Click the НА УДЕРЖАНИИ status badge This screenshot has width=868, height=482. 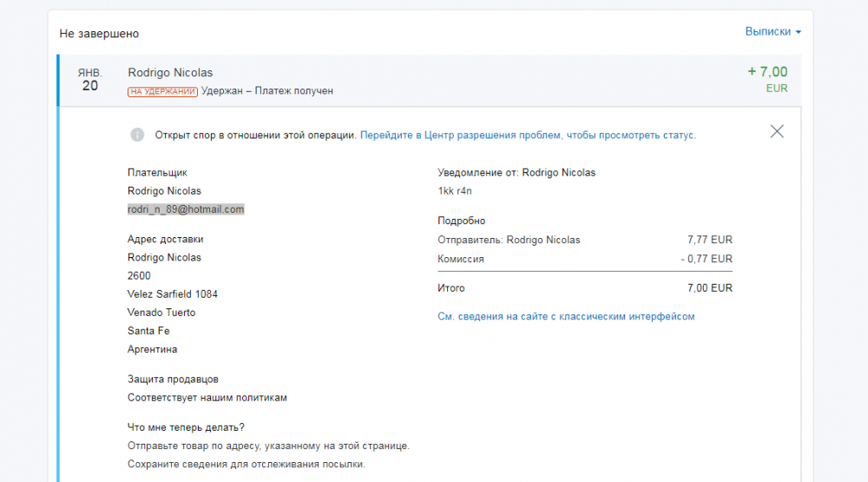(162, 91)
